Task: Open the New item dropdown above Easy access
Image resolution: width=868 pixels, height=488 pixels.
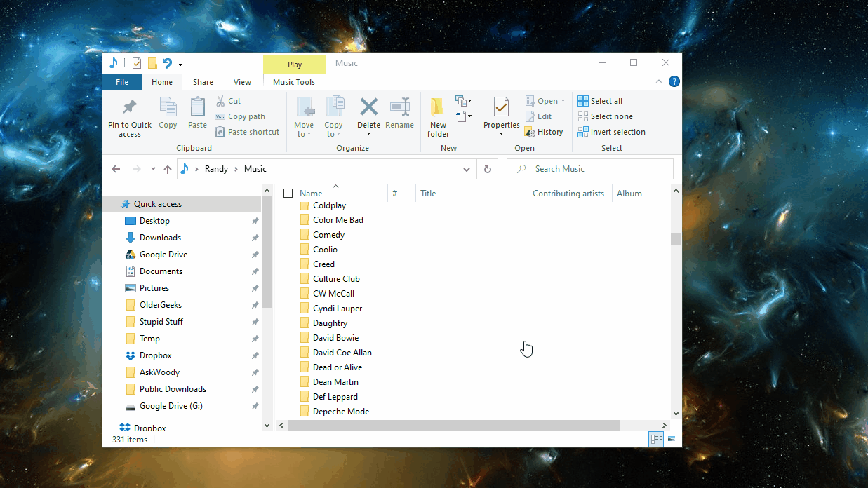Action: [x=463, y=101]
